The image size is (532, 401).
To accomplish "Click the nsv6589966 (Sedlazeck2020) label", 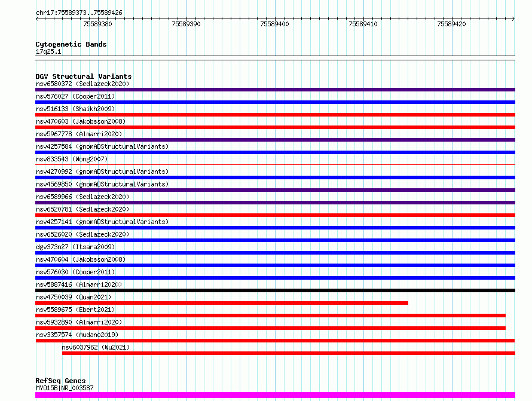I will (x=82, y=197).
